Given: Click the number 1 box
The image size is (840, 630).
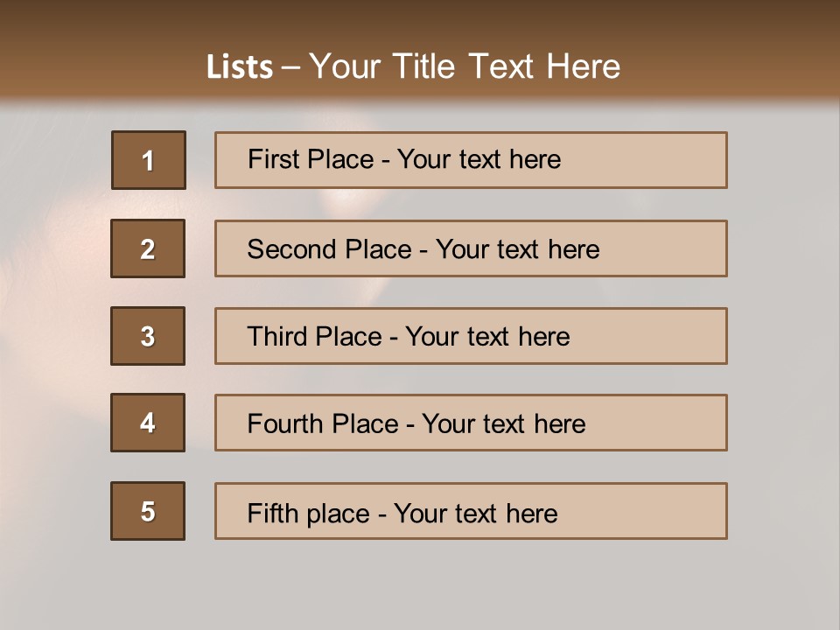Looking at the screenshot, I should click(148, 160).
